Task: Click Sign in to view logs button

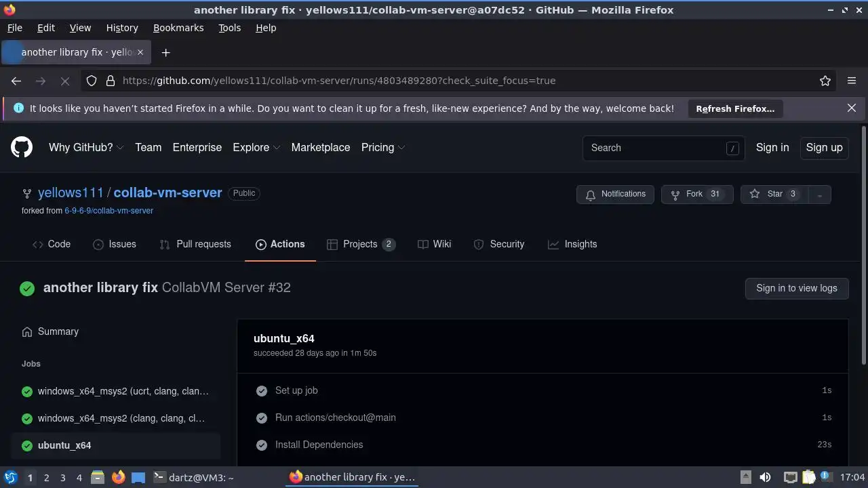Action: pyautogui.click(x=797, y=288)
